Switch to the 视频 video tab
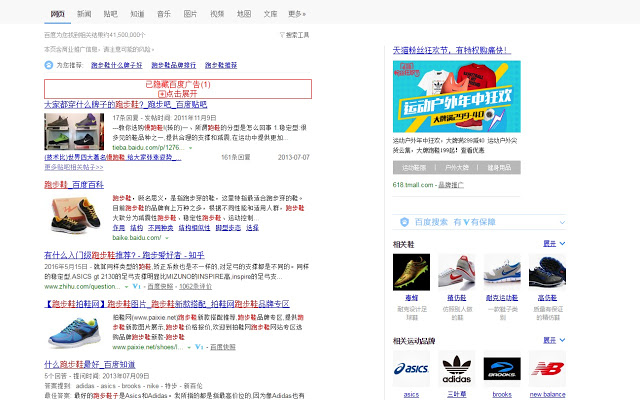Viewport: 640px width, 400px height. [217, 14]
